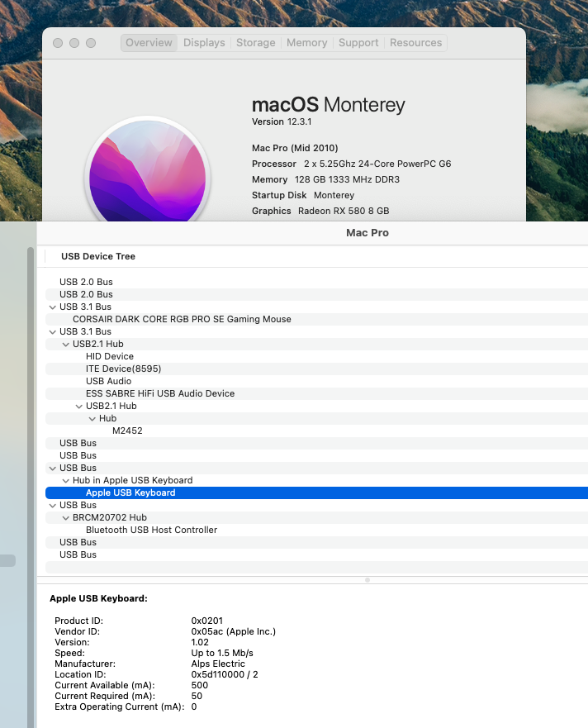Click the pane splitter handle dot
The height and width of the screenshot is (728, 588).
pyautogui.click(x=367, y=580)
